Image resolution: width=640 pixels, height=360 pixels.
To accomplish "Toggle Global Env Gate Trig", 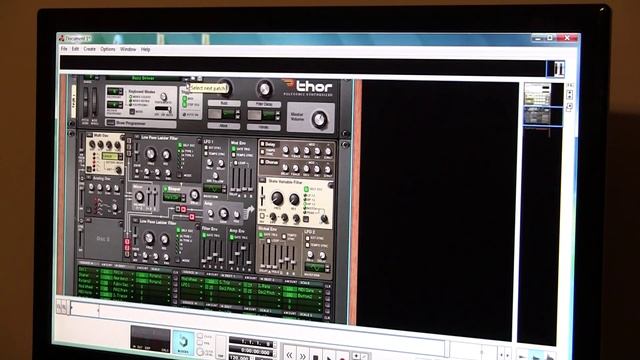I will (x=261, y=235).
